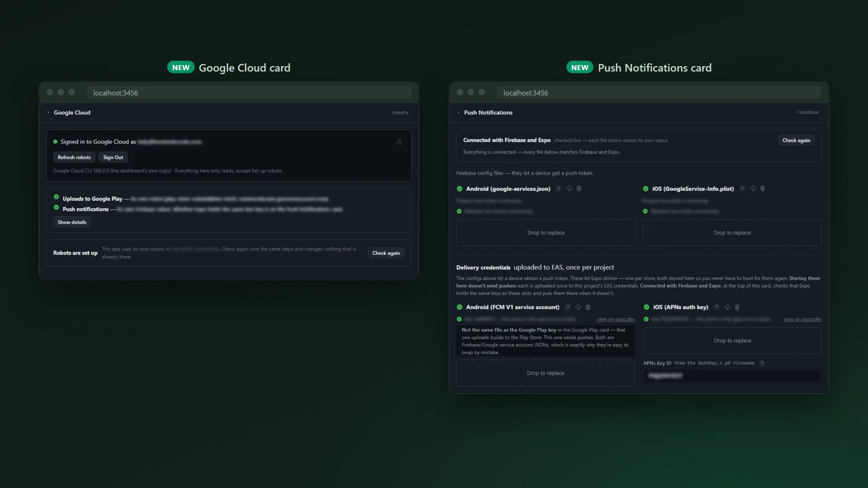868x488 pixels.
Task: Click drop zone under Android FCM V1 service account
Action: tap(545, 373)
